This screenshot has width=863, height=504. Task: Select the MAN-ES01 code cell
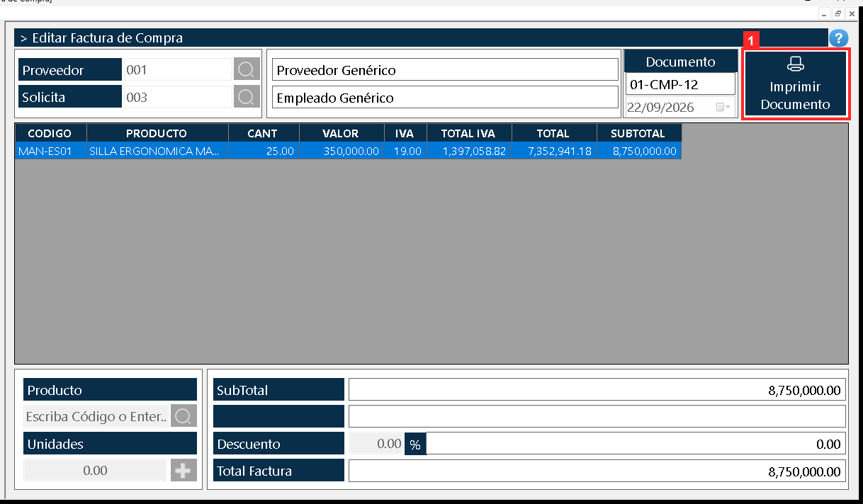pyautogui.click(x=50, y=151)
